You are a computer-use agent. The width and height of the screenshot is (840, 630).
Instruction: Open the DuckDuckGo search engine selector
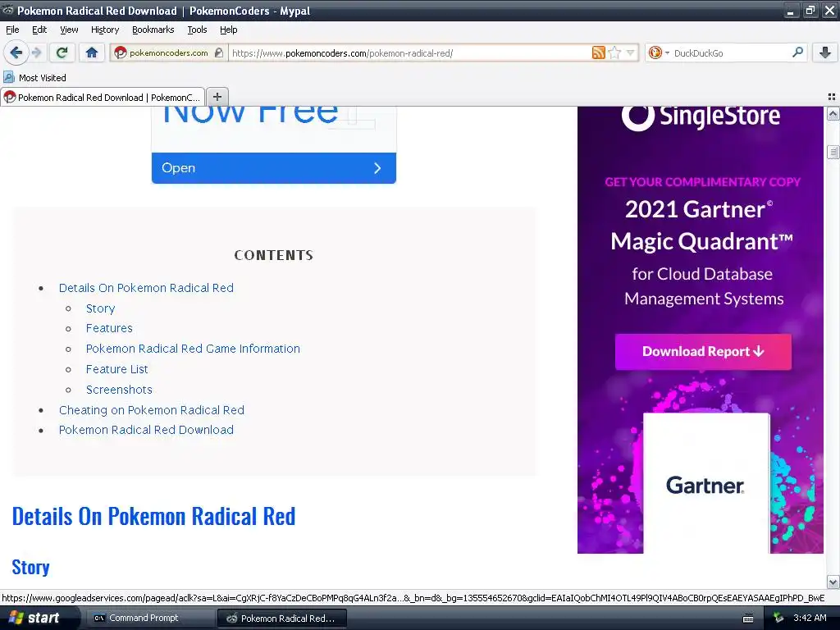coord(659,52)
